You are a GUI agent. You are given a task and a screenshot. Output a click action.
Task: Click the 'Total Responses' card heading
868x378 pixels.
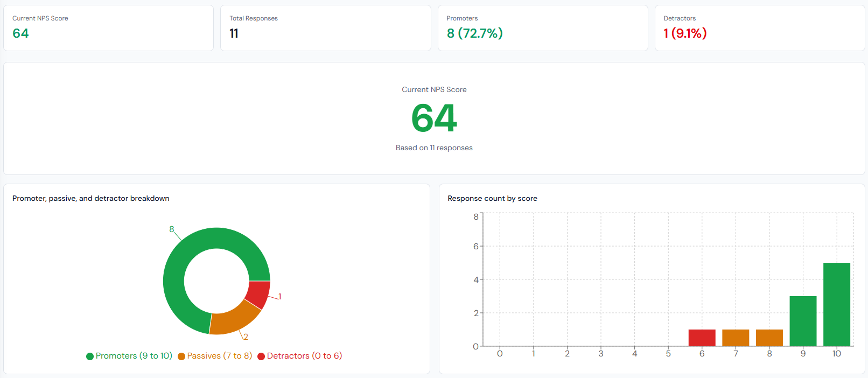[254, 18]
